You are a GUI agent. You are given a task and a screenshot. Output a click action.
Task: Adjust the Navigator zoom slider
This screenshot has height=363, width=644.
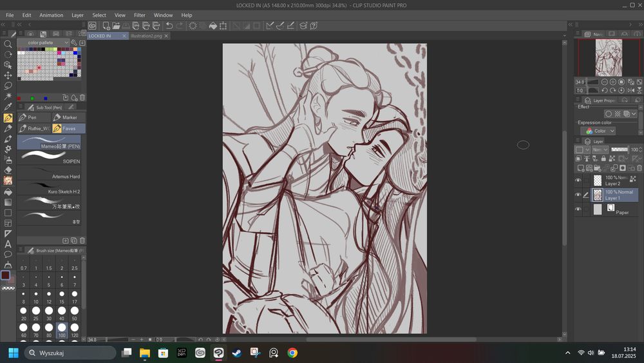pos(592,82)
